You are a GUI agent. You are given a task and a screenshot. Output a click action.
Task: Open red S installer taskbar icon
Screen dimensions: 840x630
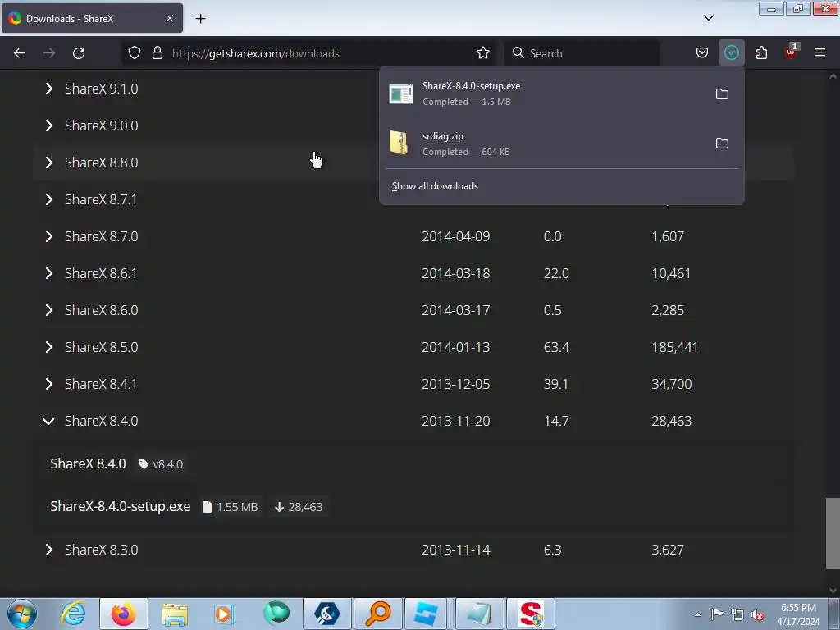(531, 614)
